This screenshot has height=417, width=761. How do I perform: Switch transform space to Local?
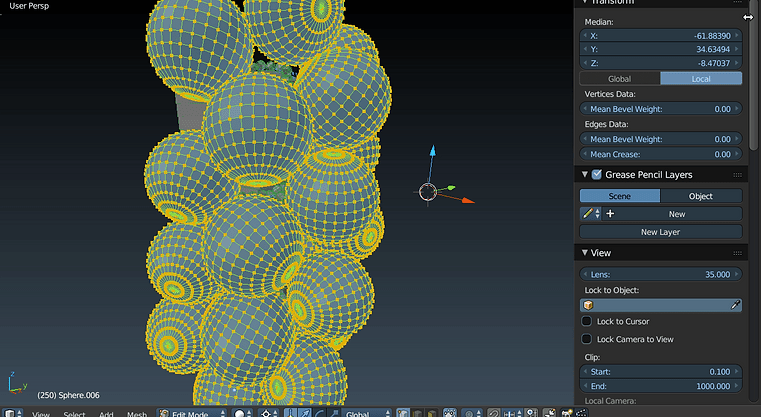[x=701, y=79]
